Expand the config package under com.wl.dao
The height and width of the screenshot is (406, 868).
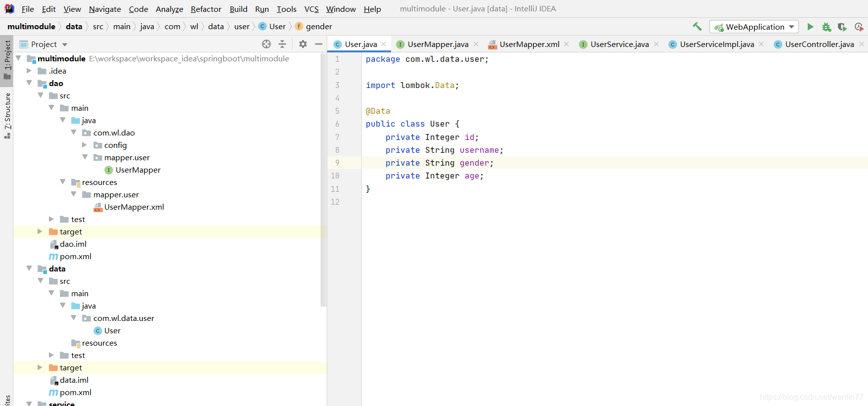point(85,145)
